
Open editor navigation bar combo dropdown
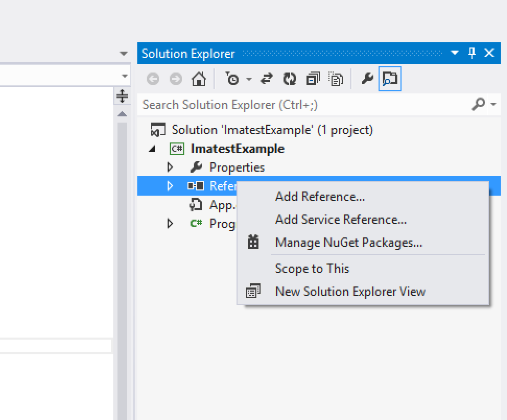125,76
